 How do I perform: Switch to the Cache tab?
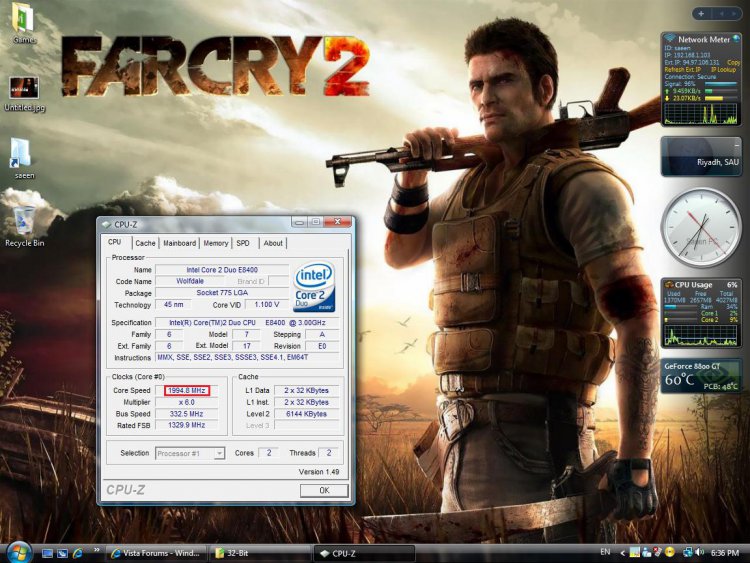pos(145,243)
